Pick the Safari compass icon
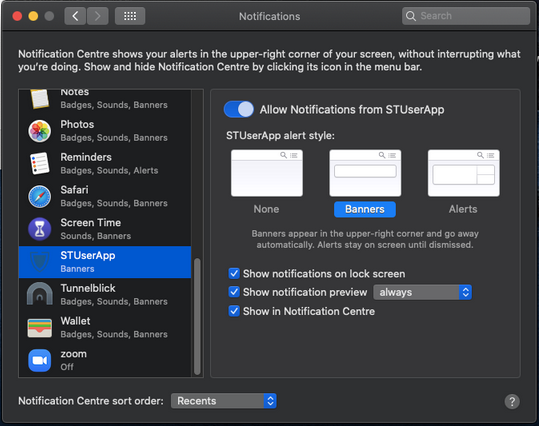539x426 pixels. point(40,197)
